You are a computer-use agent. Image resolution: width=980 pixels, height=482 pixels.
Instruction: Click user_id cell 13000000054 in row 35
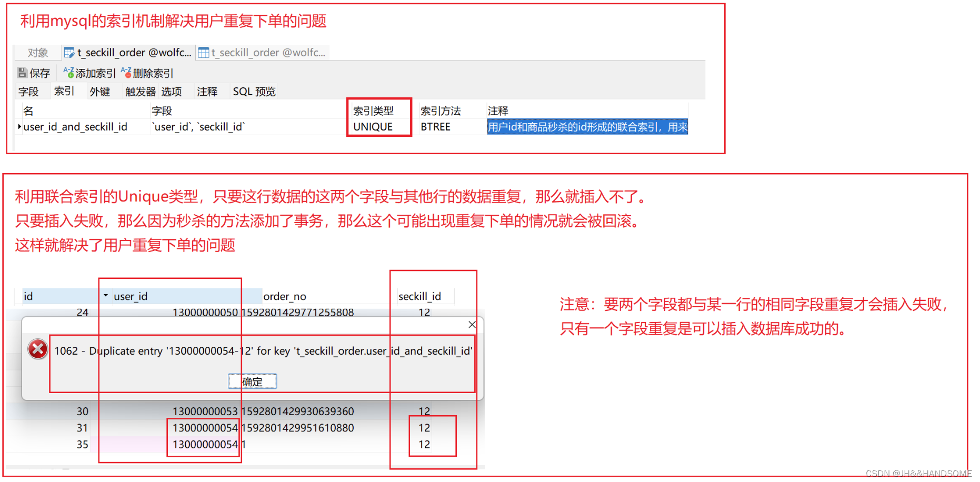205,445
